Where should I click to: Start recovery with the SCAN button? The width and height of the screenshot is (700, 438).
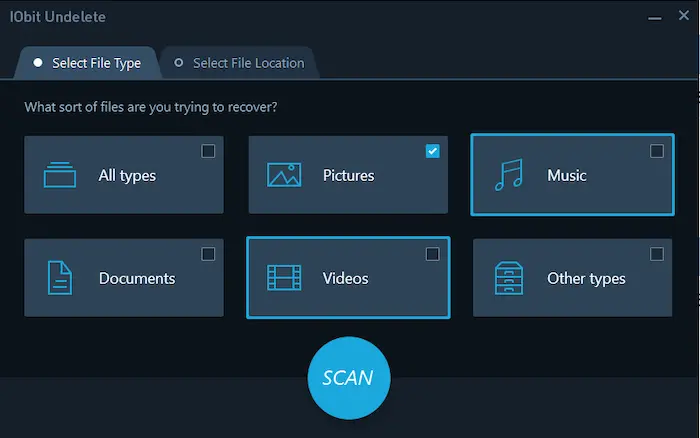click(x=349, y=378)
